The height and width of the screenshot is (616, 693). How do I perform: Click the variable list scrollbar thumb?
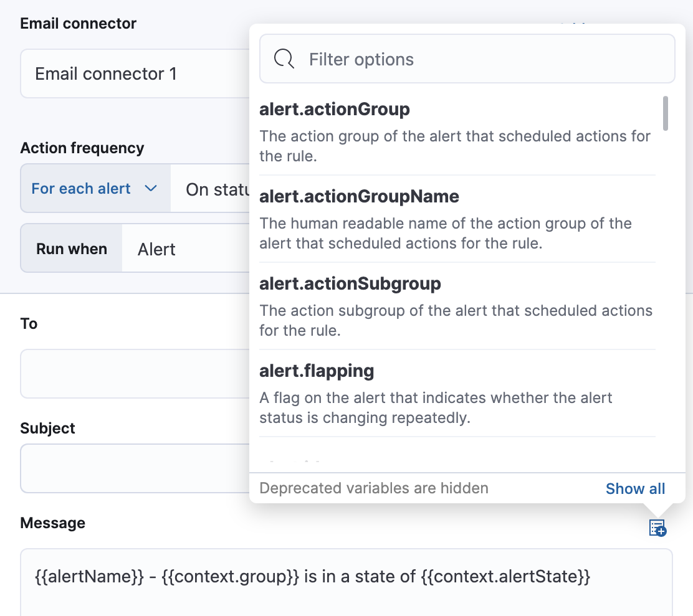click(666, 113)
